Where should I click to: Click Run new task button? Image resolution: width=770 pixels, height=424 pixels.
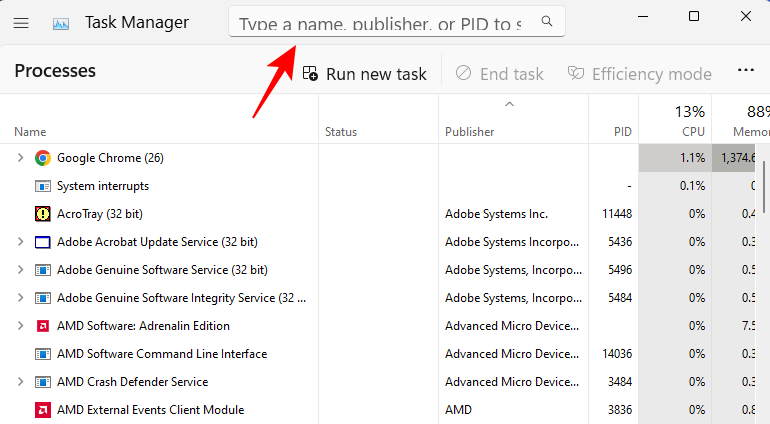coord(365,74)
